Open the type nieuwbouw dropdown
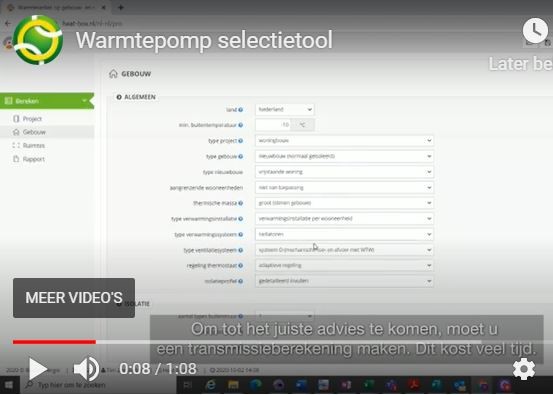 (344, 172)
